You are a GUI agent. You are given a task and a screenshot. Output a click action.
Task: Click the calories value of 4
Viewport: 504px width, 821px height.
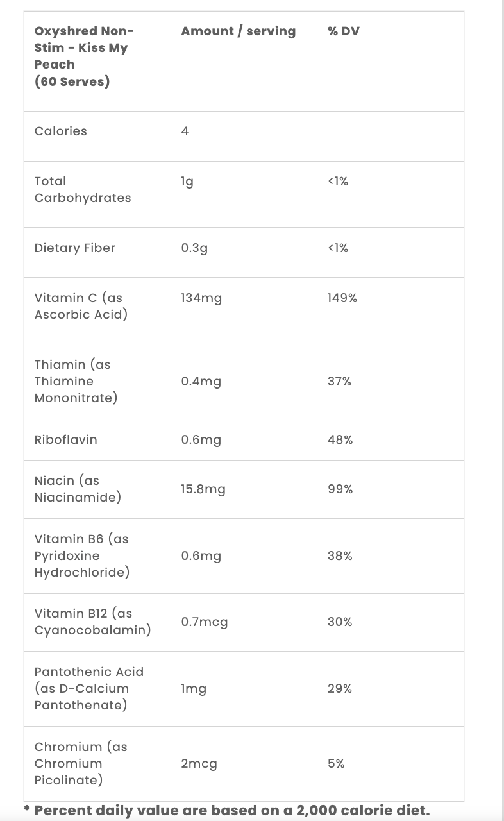point(185,131)
